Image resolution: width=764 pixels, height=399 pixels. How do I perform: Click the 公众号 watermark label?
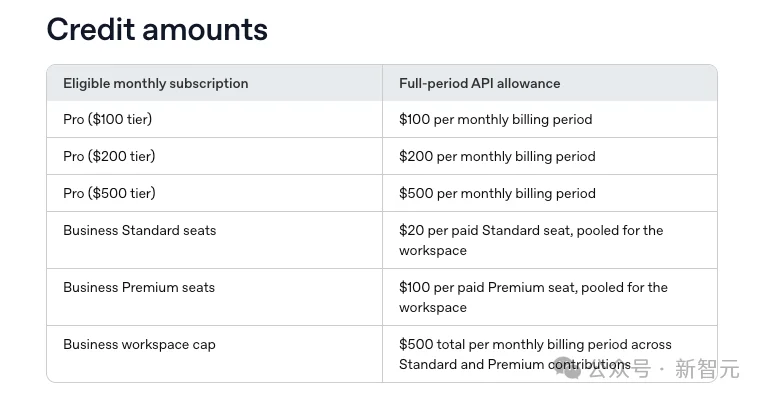coord(619,369)
